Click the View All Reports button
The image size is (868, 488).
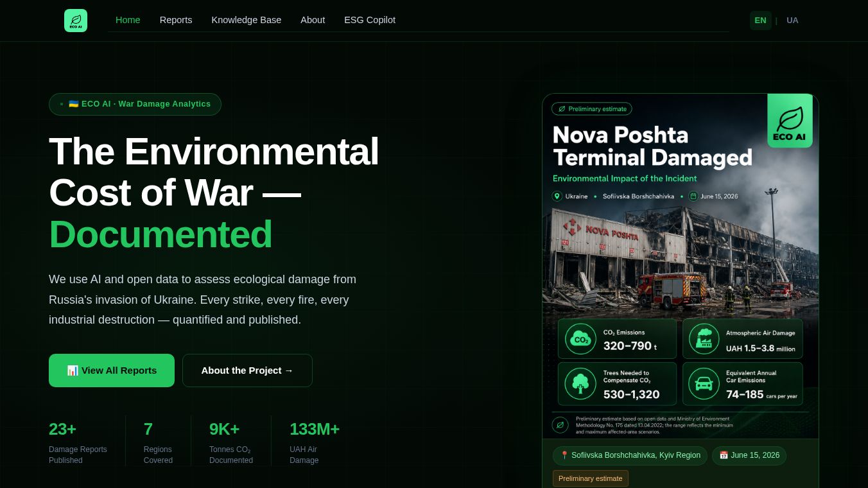112,370
